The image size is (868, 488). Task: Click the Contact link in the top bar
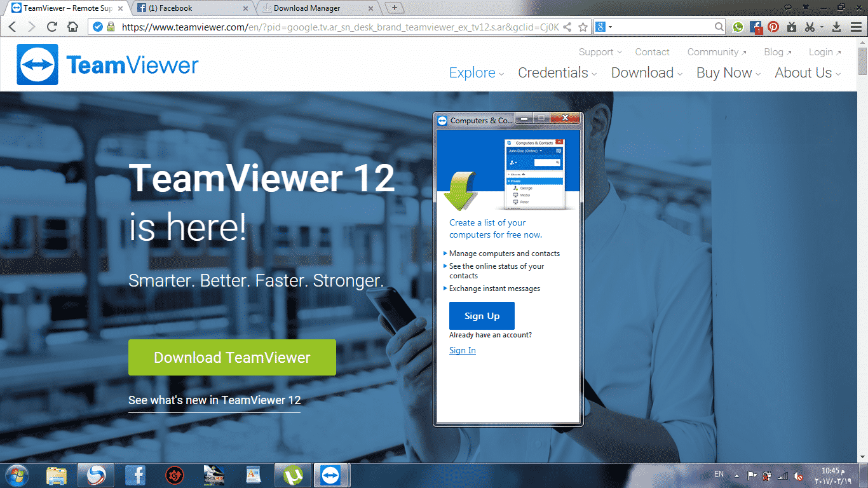(x=652, y=52)
